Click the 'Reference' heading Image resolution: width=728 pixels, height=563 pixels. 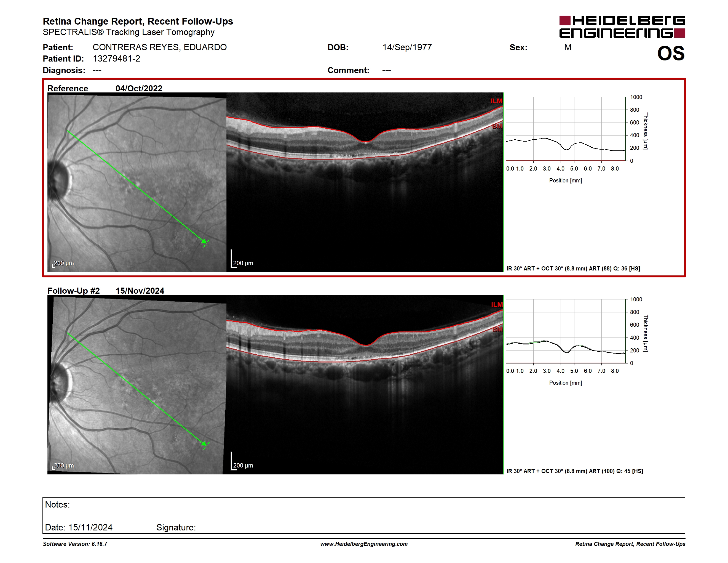68,88
